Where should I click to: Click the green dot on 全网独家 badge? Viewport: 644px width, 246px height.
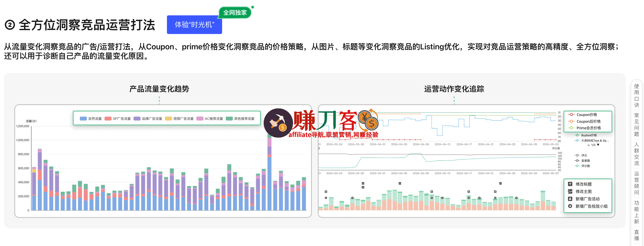point(252,7)
